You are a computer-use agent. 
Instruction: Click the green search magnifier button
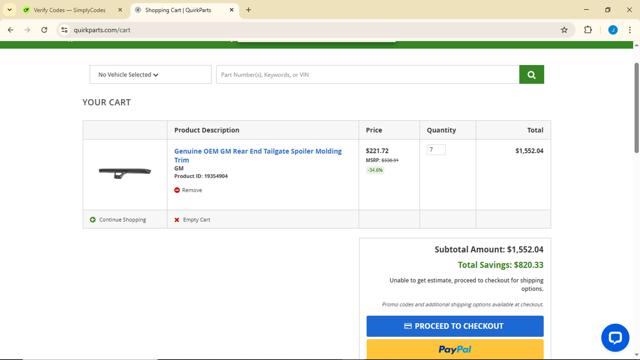(x=531, y=75)
